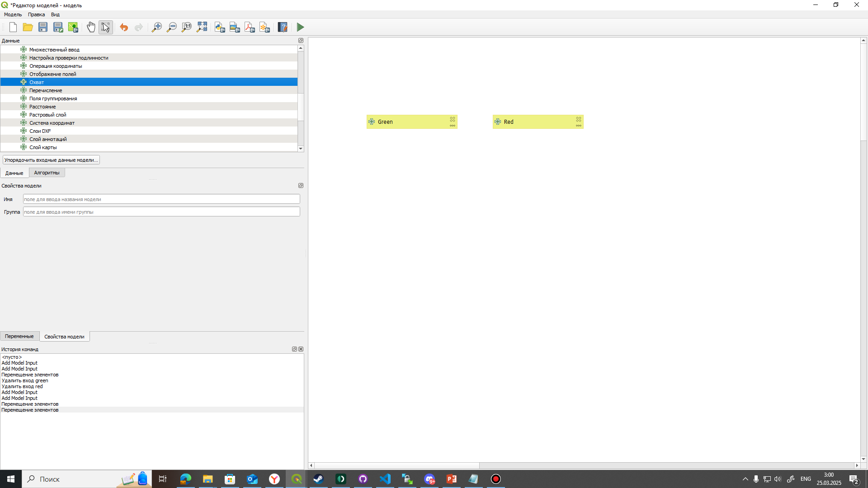Select the Свойства модели tab

[x=64, y=337]
